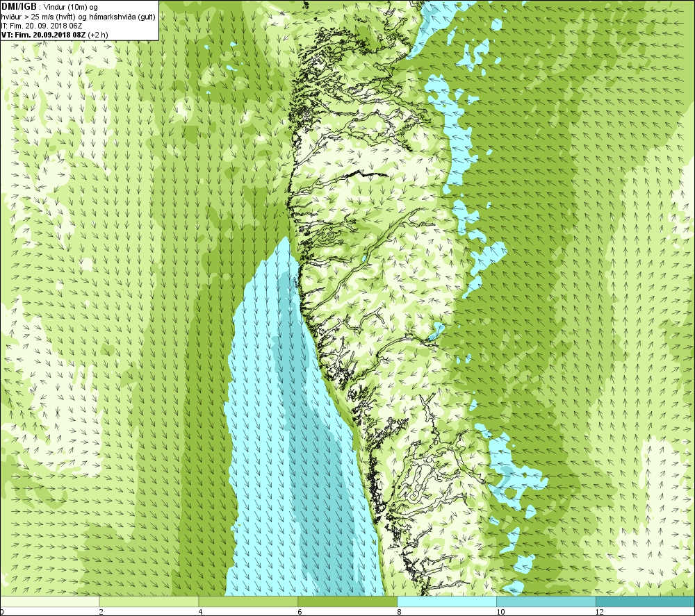Image resolution: width=695 pixels, height=616 pixels.
Task: Click the 10-12 m/s cyan legend swatch
Action: [x=546, y=601]
